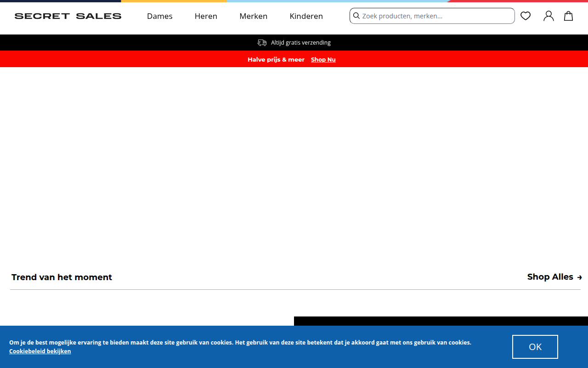Open the Heren menu
Screen dimensions: 588x368
[x=206, y=16]
